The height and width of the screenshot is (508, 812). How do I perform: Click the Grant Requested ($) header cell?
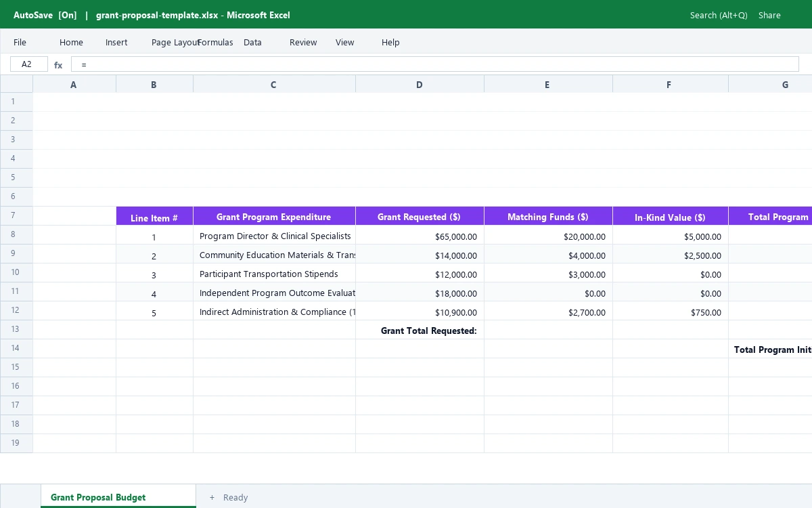tap(420, 216)
